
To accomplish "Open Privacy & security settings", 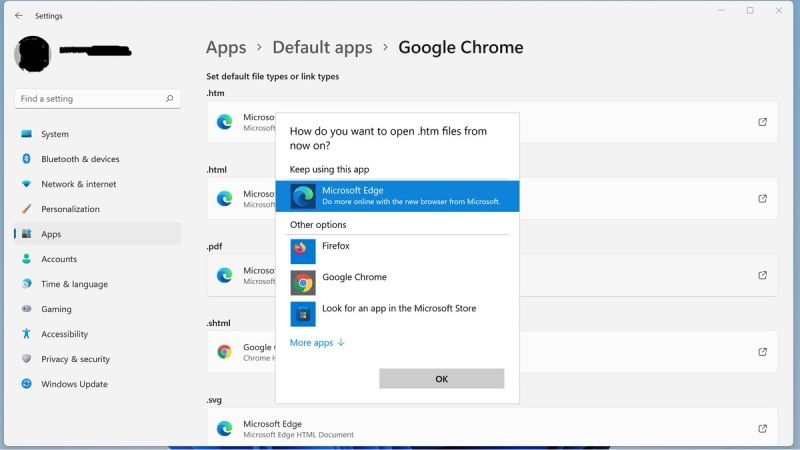I will pos(97,359).
